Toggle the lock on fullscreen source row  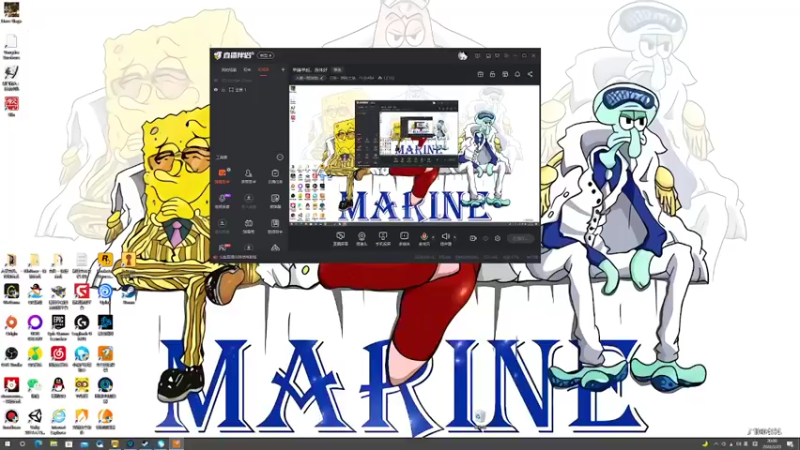(x=223, y=89)
